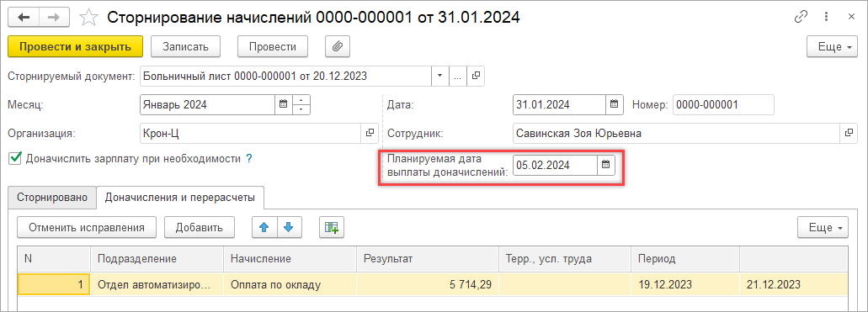Select period end cell 21.12.2023
The width and height of the screenshot is (868, 312).
793,285
